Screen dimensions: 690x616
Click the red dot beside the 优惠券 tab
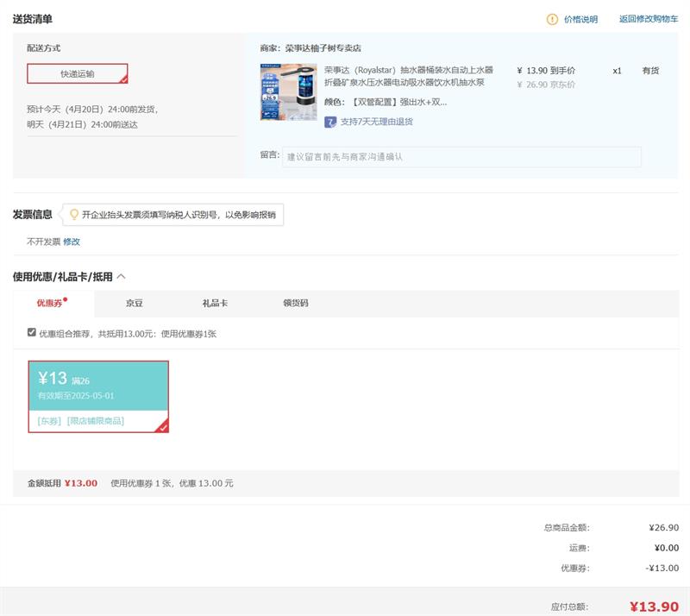[x=66, y=299]
